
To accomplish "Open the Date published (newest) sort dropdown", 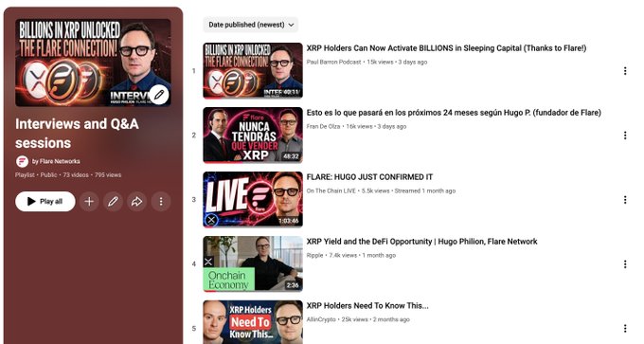I will coord(251,25).
